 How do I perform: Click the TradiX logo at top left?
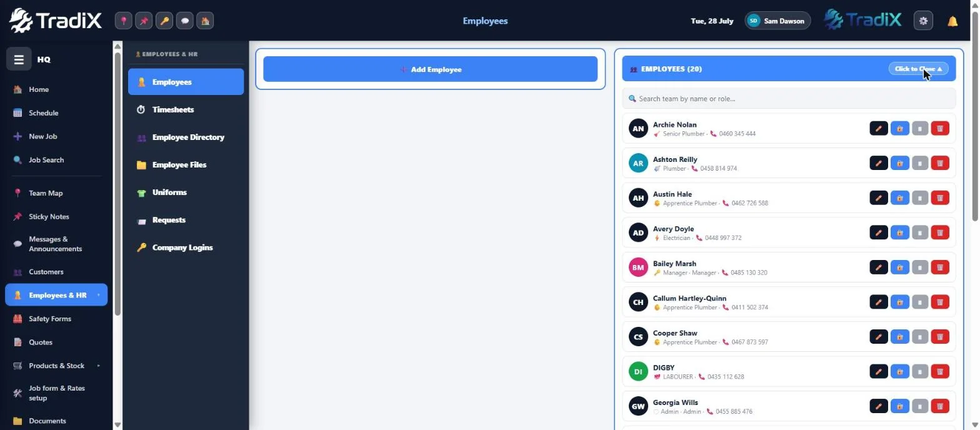pos(55,21)
